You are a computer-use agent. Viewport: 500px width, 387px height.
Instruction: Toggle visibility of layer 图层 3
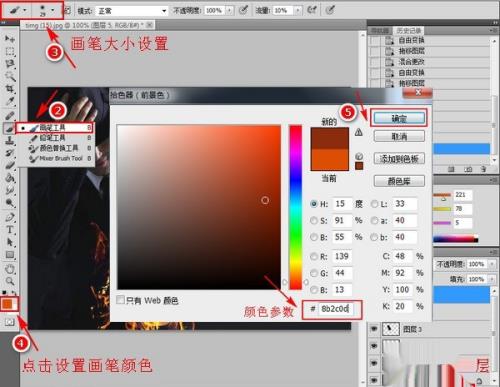[x=374, y=329]
